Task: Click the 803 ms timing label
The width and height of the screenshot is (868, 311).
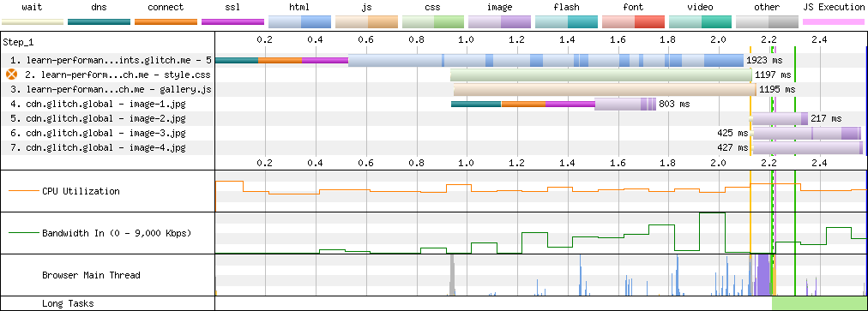Action: click(675, 104)
